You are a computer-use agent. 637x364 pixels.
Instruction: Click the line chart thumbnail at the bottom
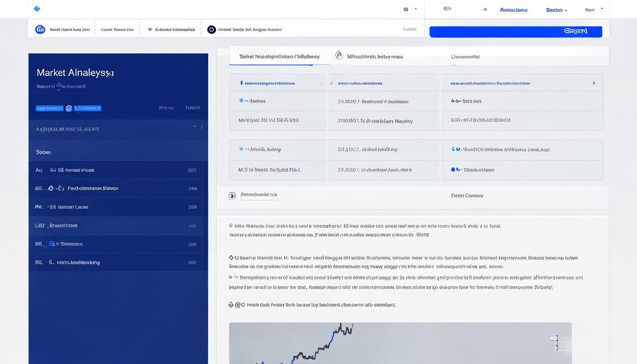[x=400, y=343]
